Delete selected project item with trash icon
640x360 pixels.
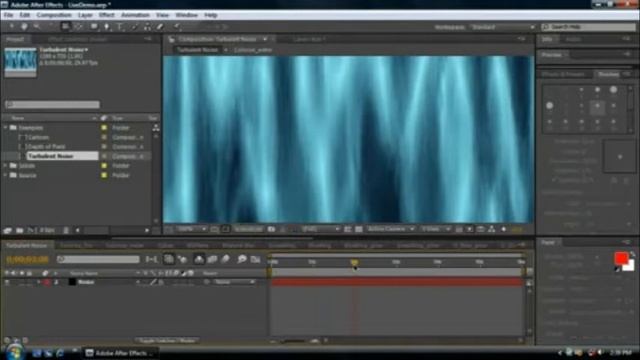point(66,231)
